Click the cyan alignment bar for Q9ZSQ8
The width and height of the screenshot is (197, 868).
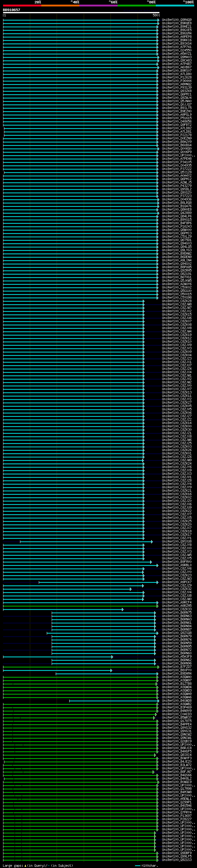pyautogui.click(x=103, y=633)
